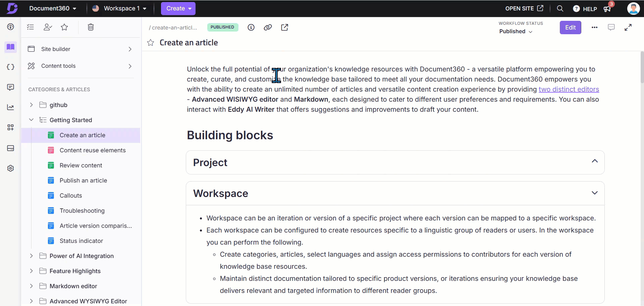Open Article version comparison item
Viewport: 644px width, 306px height.
pos(96,226)
